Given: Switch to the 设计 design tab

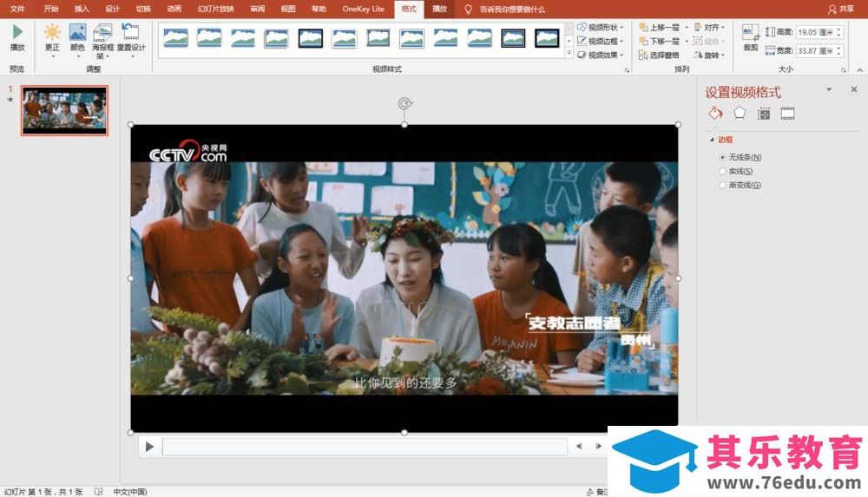Looking at the screenshot, I should pos(112,9).
